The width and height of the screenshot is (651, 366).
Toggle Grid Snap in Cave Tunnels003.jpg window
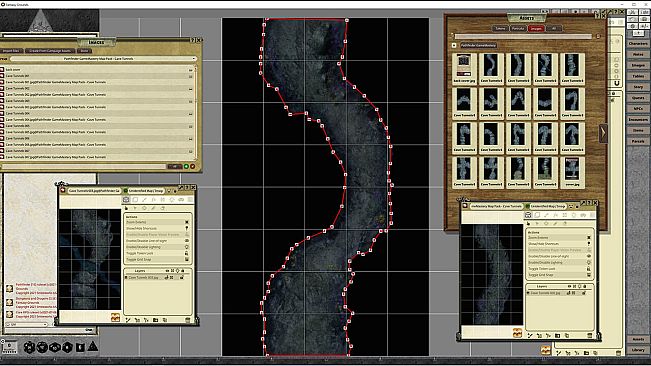(x=157, y=259)
